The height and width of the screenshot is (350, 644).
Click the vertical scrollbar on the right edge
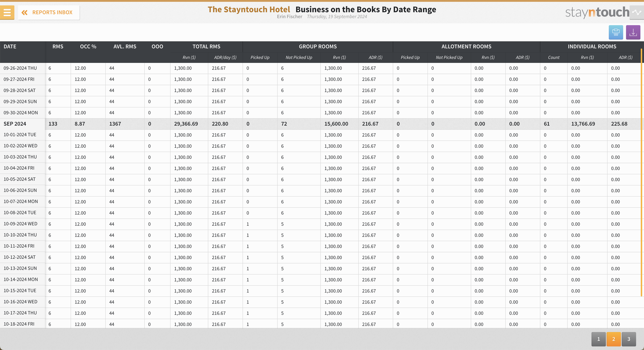641,172
